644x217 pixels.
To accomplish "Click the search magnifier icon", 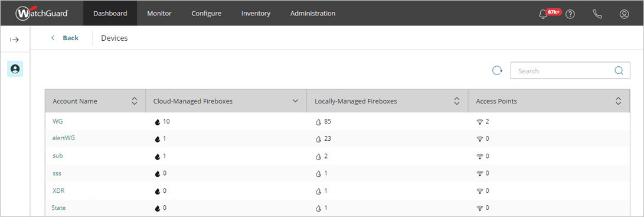I will coord(619,70).
